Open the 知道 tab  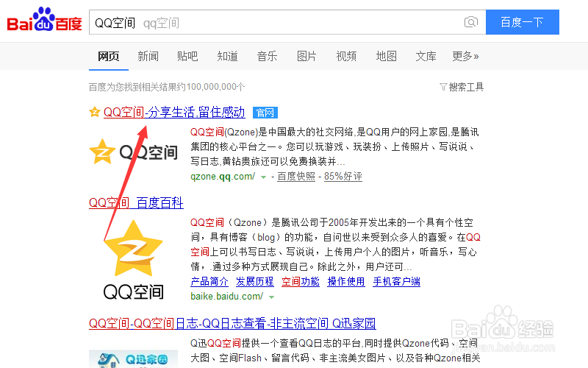(x=227, y=57)
